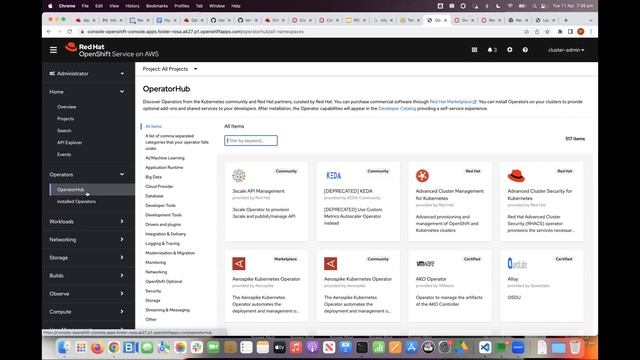
Task: Open the Chrome File menu
Action: click(x=85, y=6)
